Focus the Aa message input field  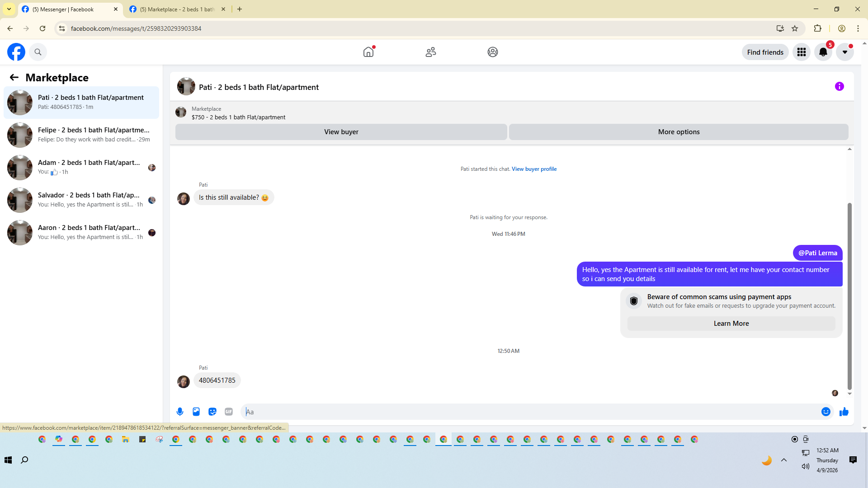point(529,412)
